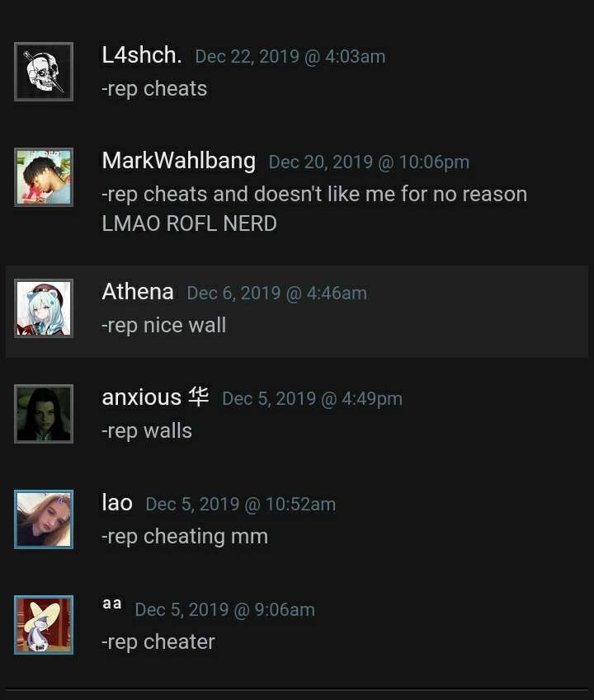Click the Dec 5, 2019 @ 9:06am timestamp
Screen dimensions: 594x700
(x=225, y=610)
